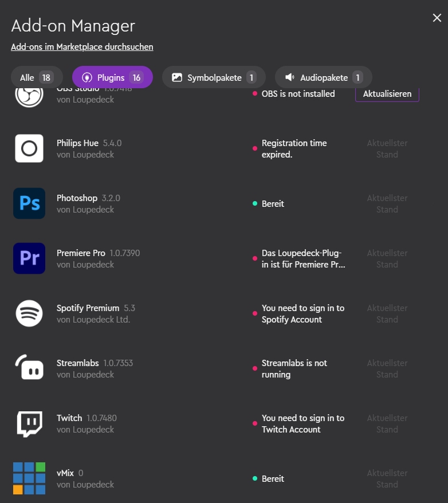Select the 'vMix' plugin name
The image size is (448, 503).
click(x=65, y=473)
